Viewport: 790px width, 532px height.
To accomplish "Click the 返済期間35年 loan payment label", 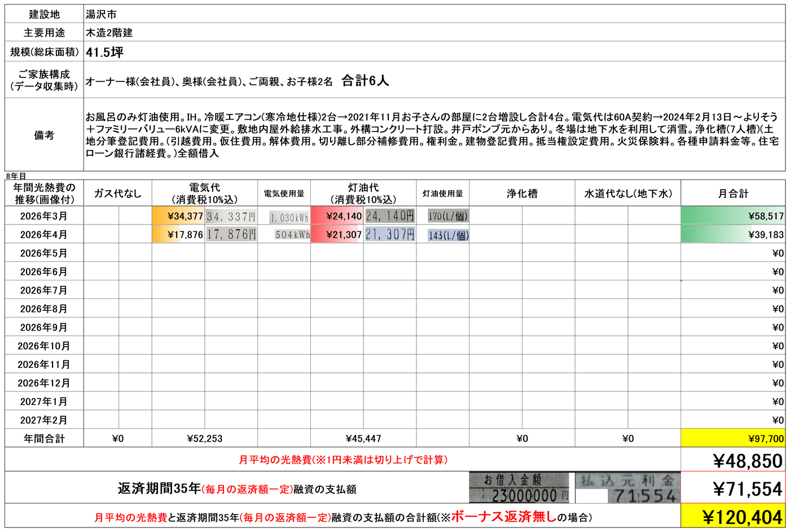I will (x=237, y=489).
